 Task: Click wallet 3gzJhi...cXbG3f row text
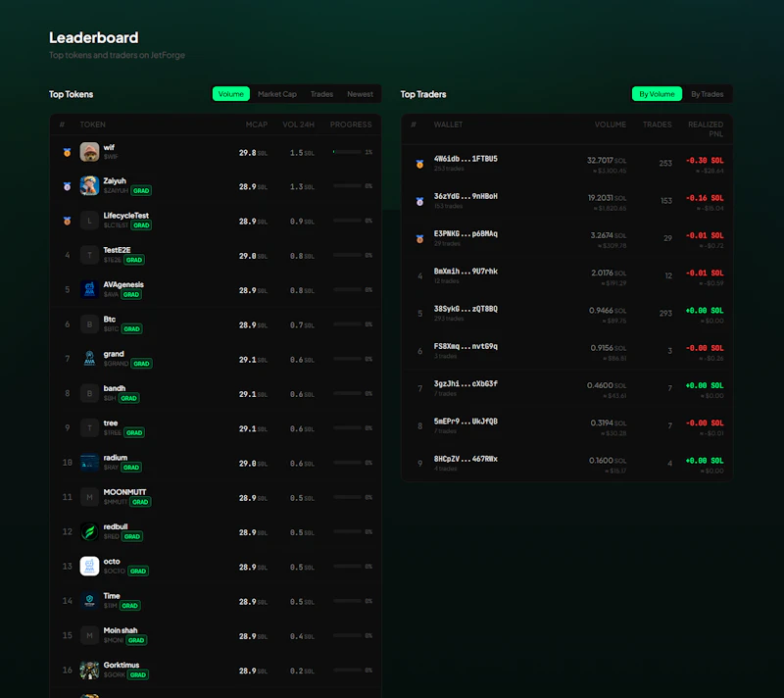tap(465, 383)
